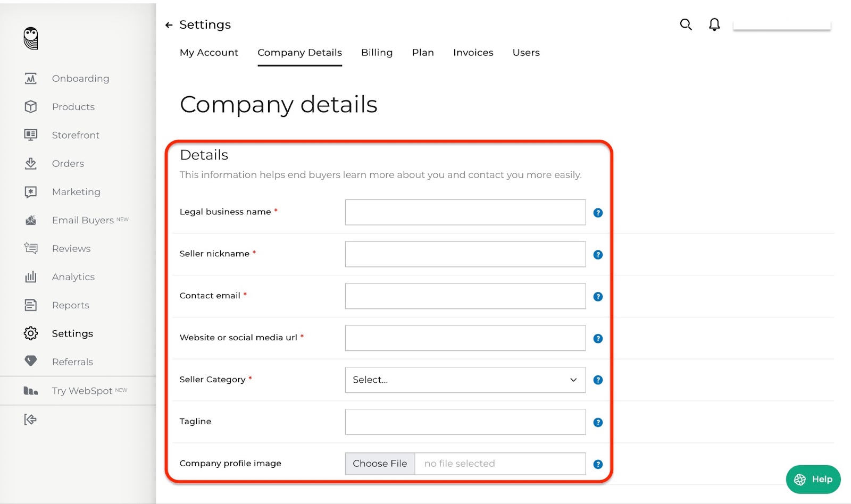The image size is (851, 504).
Task: Focus the Website or social media url field
Action: click(465, 338)
